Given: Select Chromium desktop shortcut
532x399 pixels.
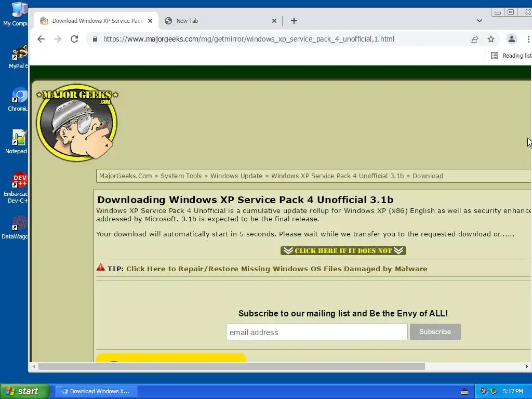Looking at the screenshot, I should tap(18, 100).
